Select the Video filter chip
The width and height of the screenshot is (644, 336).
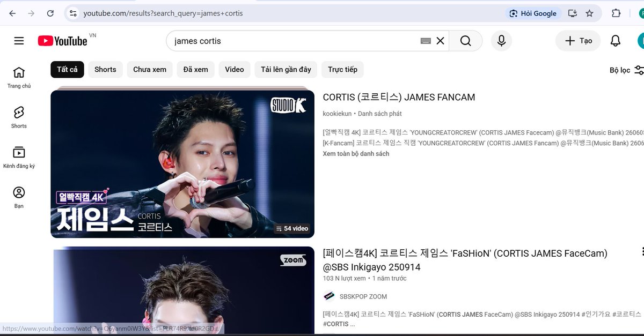pos(235,70)
